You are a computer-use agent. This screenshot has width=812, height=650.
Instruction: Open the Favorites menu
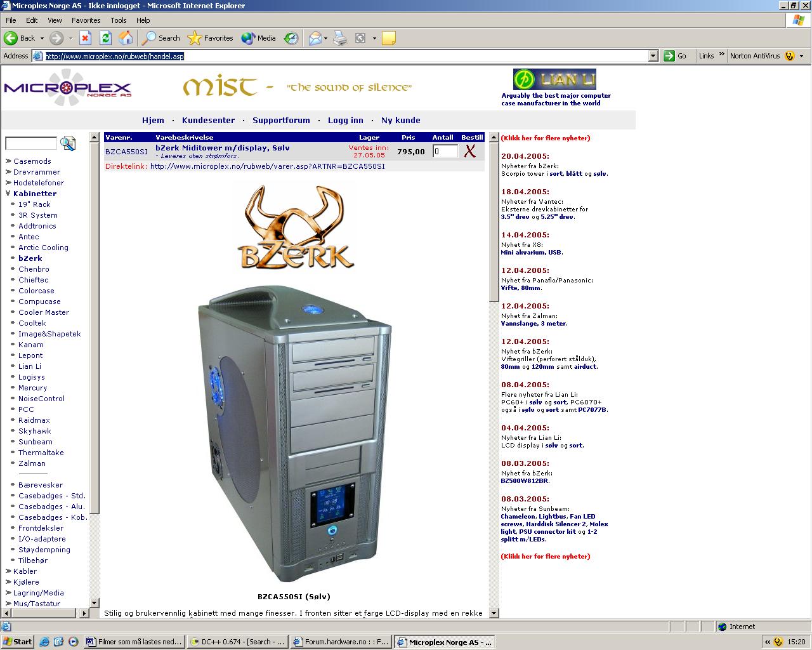tap(86, 20)
